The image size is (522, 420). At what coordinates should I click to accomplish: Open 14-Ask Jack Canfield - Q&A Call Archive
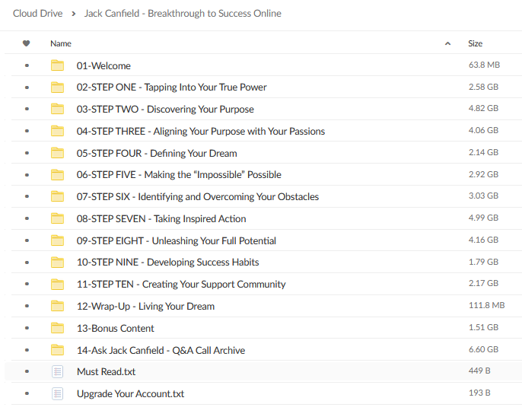click(161, 350)
